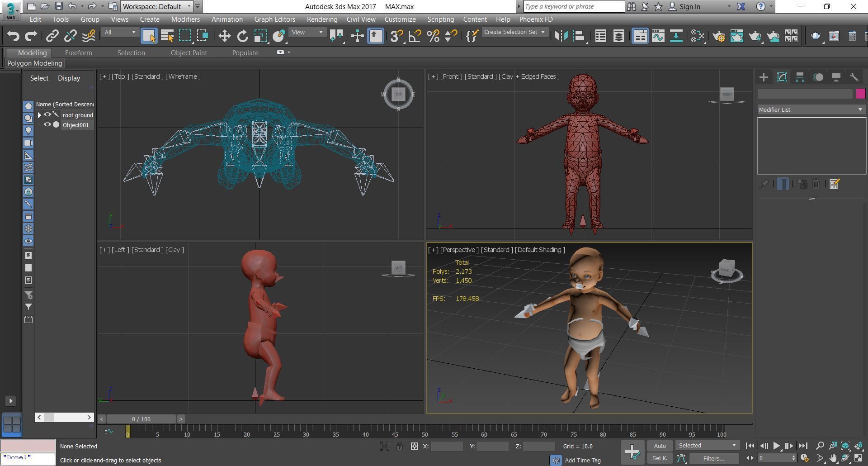868x466 pixels.
Task: Open the Rendering menu
Action: pos(322,19)
